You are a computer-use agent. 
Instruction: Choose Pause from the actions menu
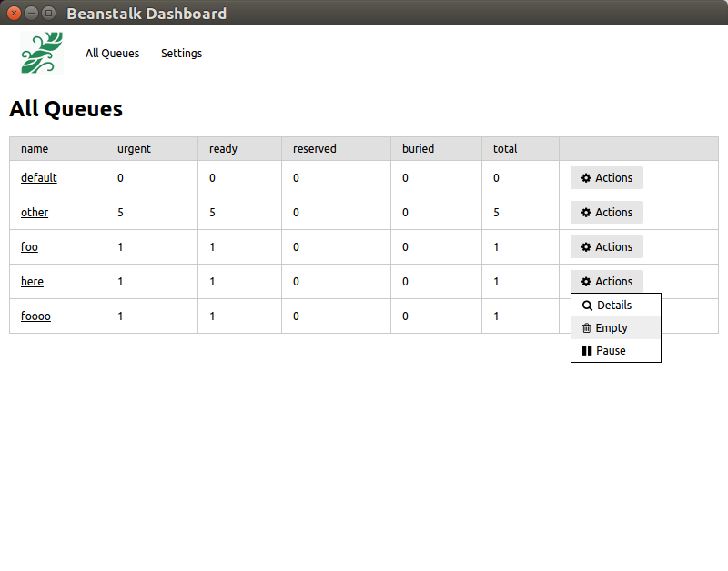(x=616, y=351)
